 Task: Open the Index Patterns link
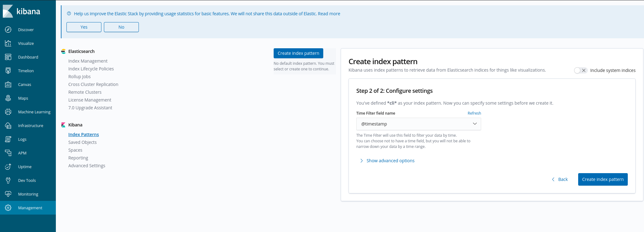(84, 135)
